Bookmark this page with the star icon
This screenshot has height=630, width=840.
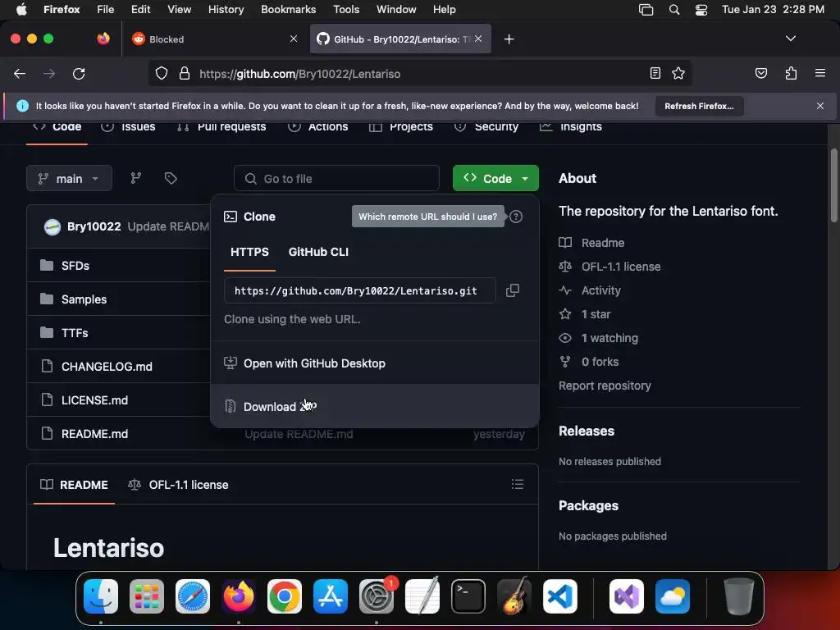point(678,73)
